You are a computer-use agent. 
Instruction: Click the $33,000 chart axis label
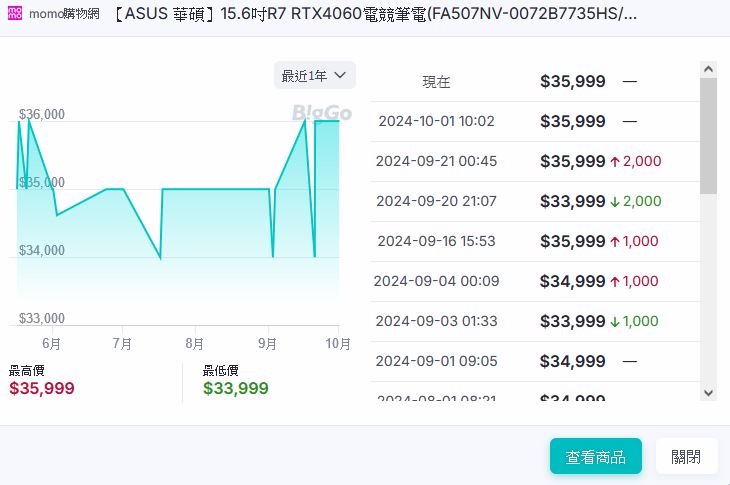[x=41, y=318]
